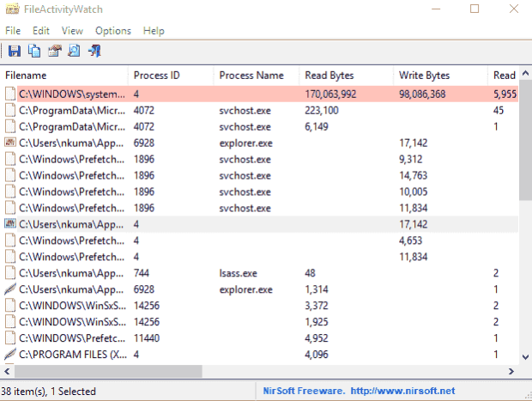Open the Options menu

113,31
